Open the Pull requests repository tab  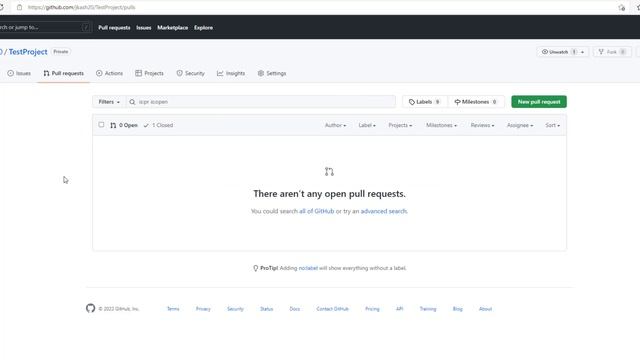point(63,73)
